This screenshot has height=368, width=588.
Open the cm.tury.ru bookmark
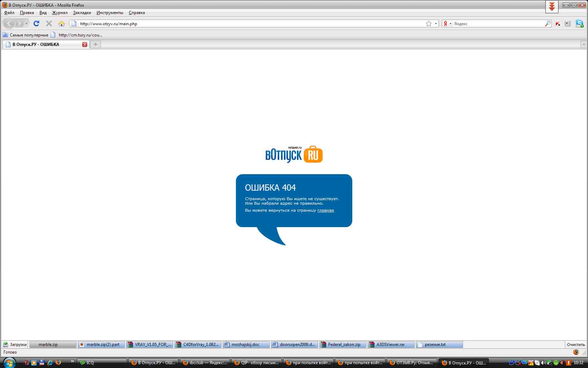77,35
